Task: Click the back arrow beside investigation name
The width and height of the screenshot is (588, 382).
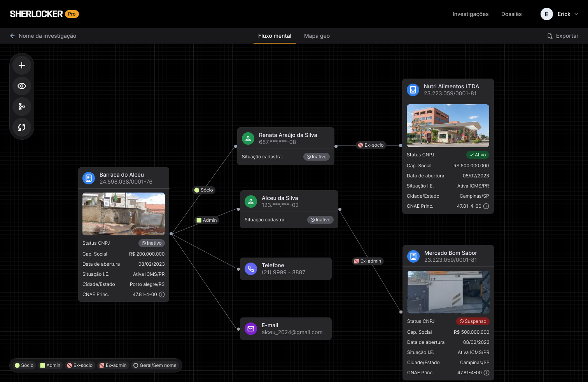Action: click(x=12, y=36)
